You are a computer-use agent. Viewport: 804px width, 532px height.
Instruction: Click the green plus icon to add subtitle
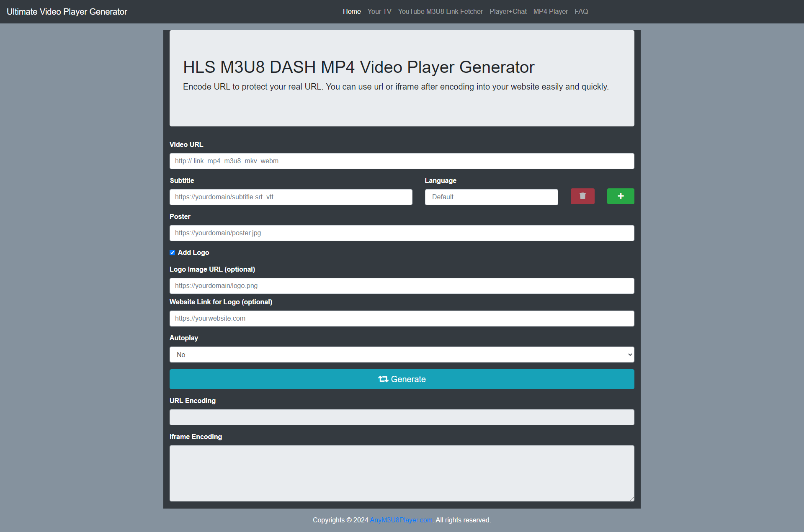(x=621, y=196)
